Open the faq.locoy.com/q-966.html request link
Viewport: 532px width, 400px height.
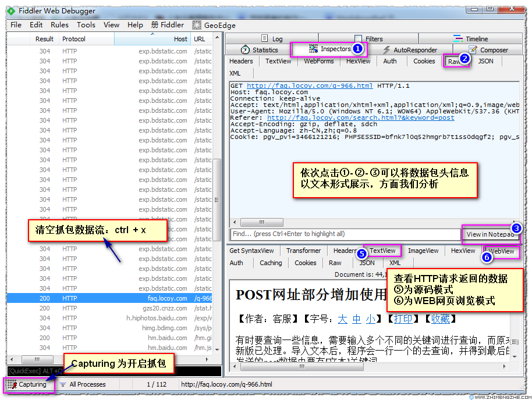coord(309,85)
